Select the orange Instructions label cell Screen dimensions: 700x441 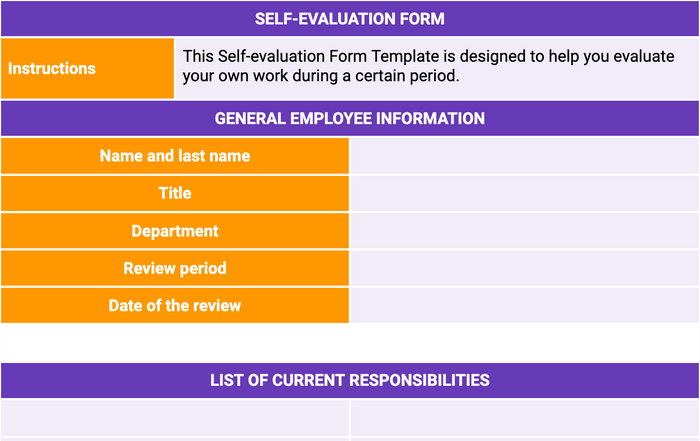tap(88, 68)
